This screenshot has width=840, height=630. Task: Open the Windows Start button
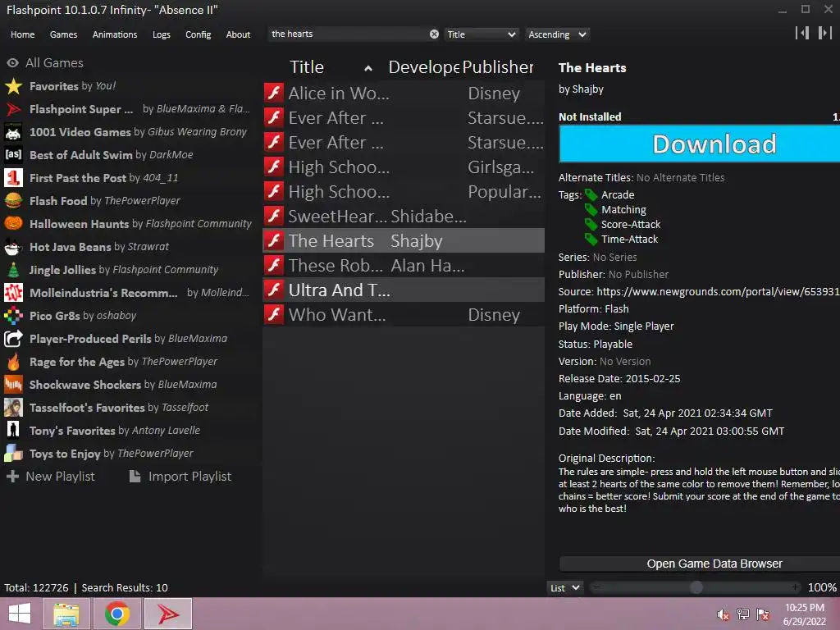[20, 614]
